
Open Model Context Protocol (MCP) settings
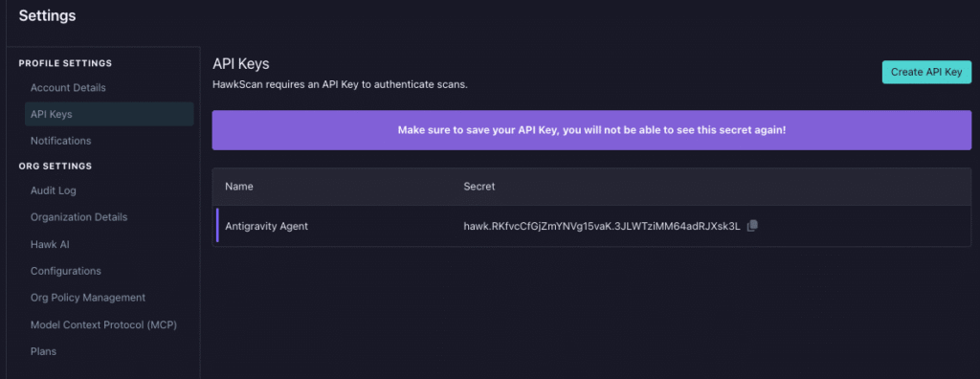pyautogui.click(x=103, y=325)
